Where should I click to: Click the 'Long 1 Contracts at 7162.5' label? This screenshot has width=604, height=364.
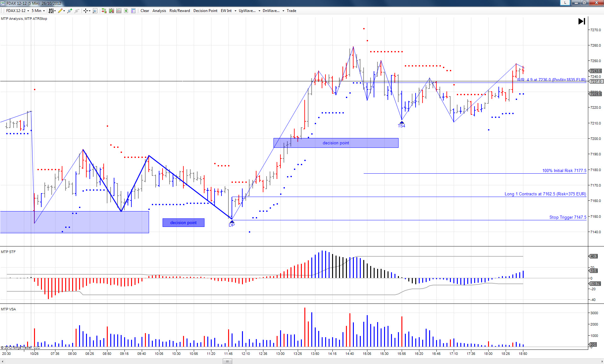[x=545, y=194]
